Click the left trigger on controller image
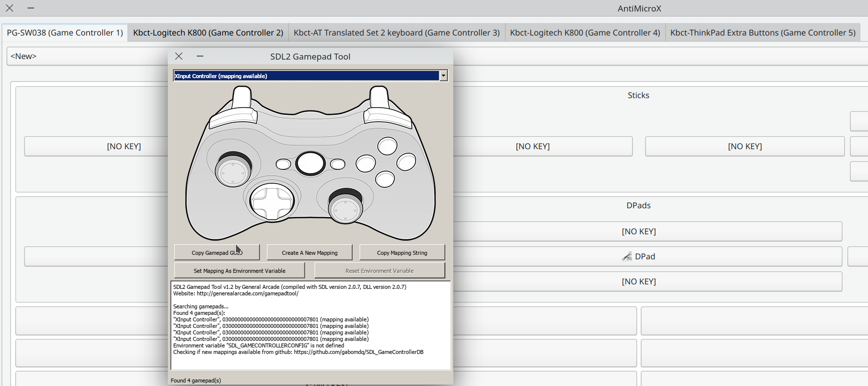Screen dimensions: 868x386 coord(242,96)
